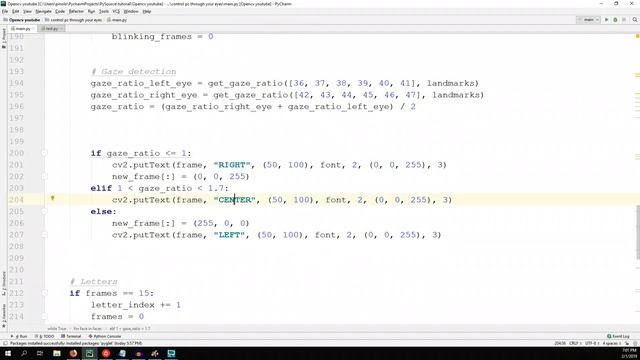This screenshot has height=360, width=640.
Task: Open the View menu
Action: tap(27, 11)
